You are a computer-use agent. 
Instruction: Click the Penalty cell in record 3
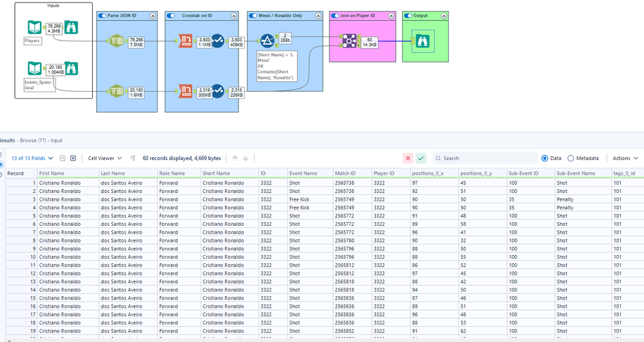(583, 199)
